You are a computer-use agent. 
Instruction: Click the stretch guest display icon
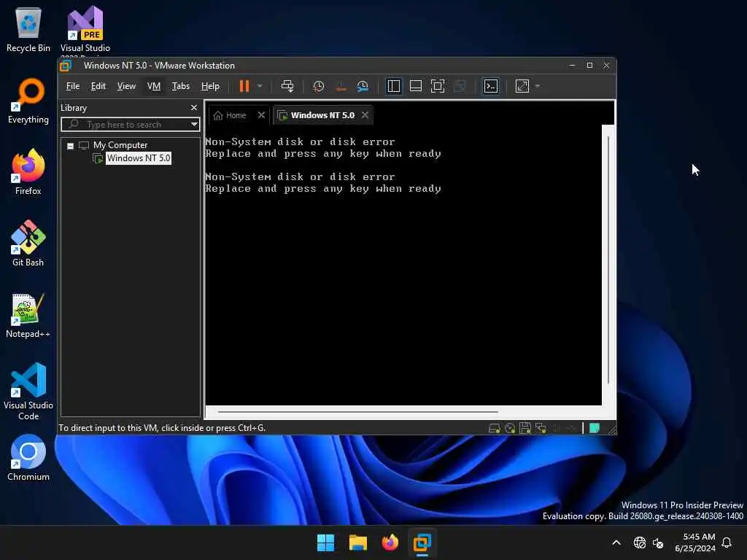(522, 86)
